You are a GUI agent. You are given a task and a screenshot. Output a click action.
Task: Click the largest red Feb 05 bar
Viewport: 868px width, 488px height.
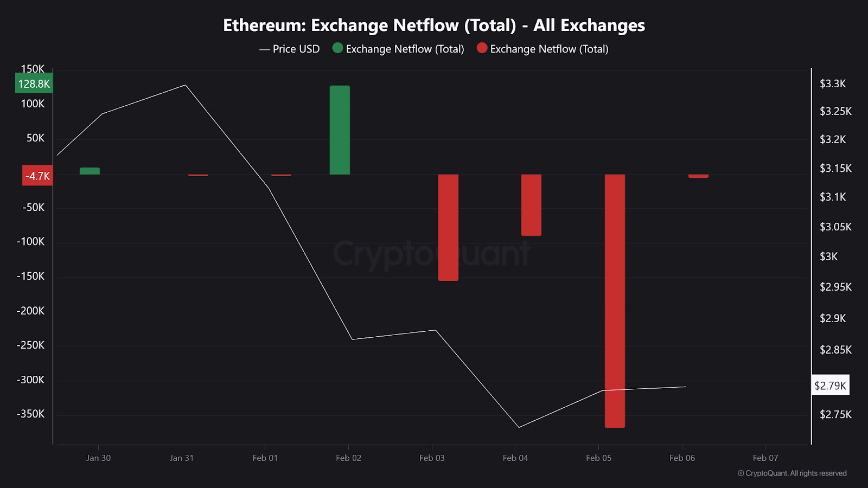point(615,301)
